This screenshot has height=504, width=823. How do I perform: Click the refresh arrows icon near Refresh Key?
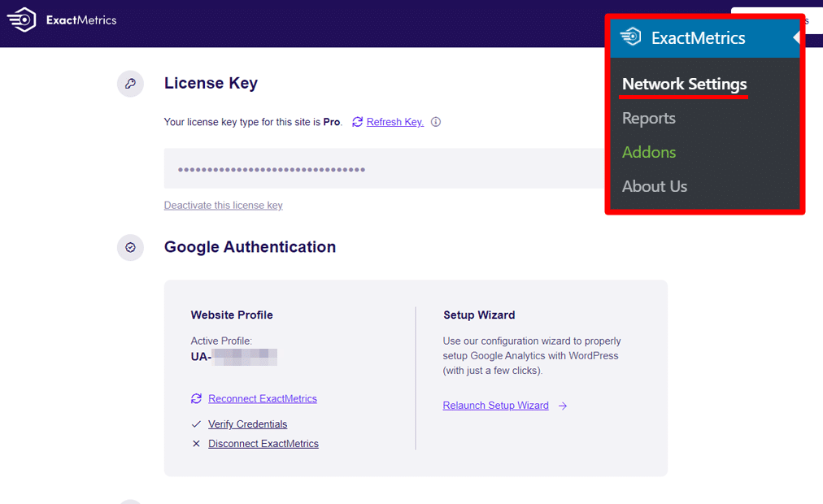pyautogui.click(x=358, y=122)
